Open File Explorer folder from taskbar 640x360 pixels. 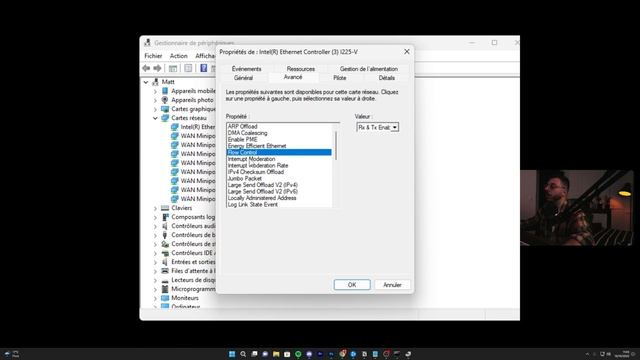tap(276, 354)
